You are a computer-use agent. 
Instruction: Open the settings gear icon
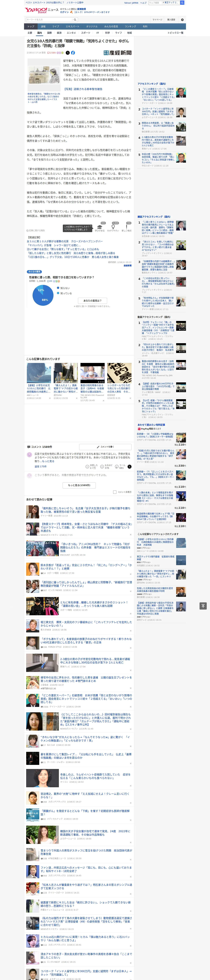[182, 19]
